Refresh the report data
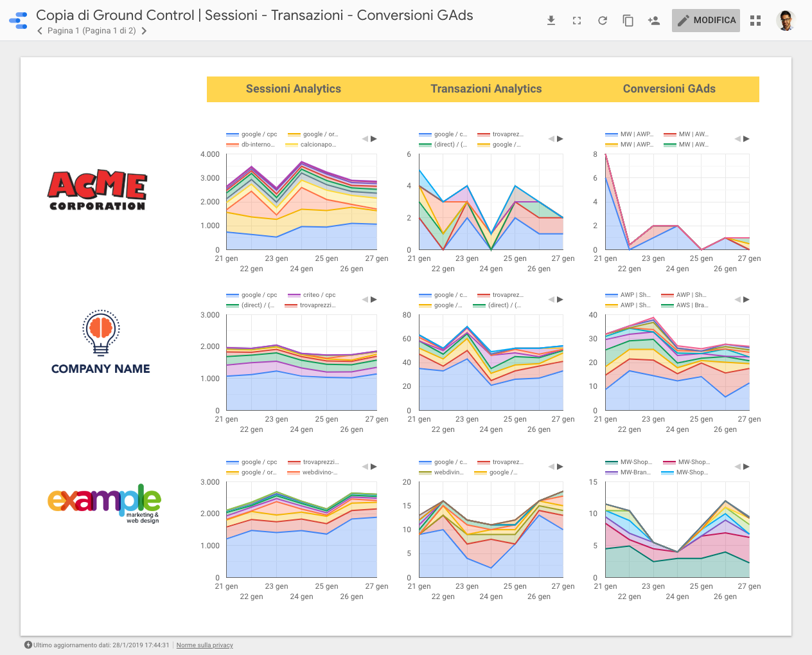Screen dimensions: 812x655 pyautogui.click(x=602, y=20)
